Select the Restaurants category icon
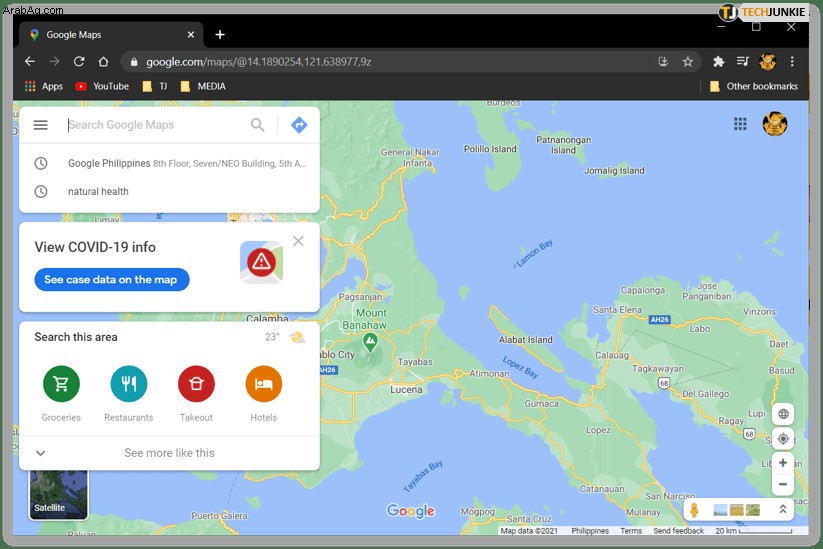 (129, 384)
